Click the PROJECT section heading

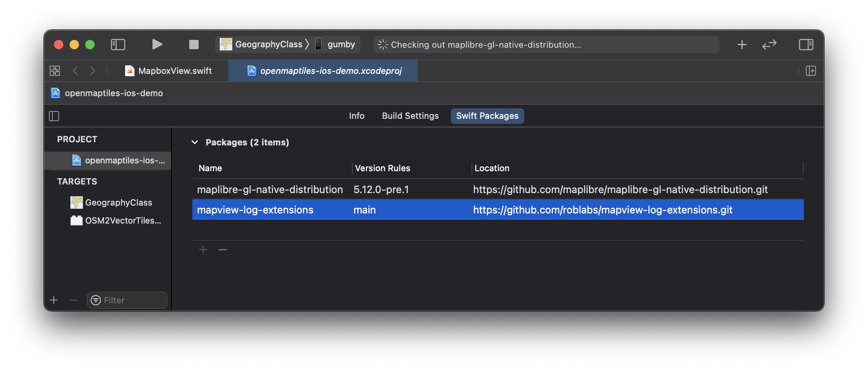point(77,139)
